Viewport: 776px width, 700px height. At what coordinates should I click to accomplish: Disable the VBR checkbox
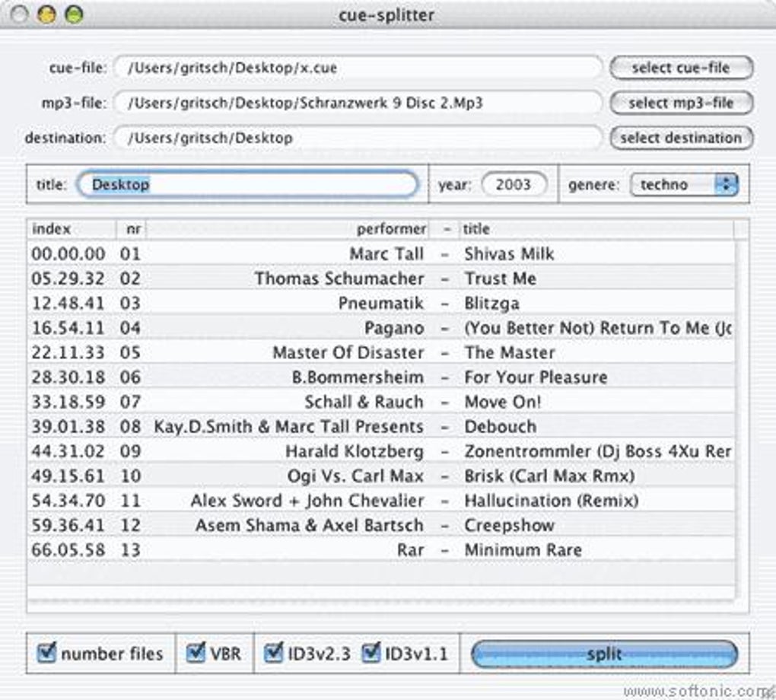[x=196, y=653]
